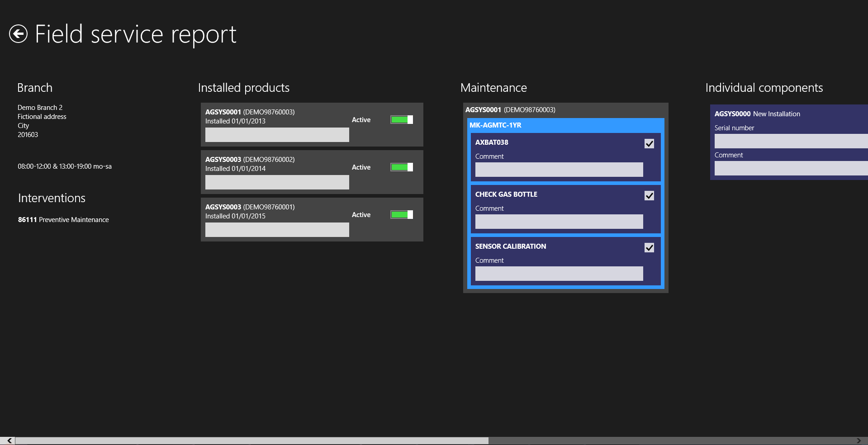Select the MK-AGMTC-1YR maintenance kit header
Viewport: 868px width, 445px height.
click(x=495, y=125)
